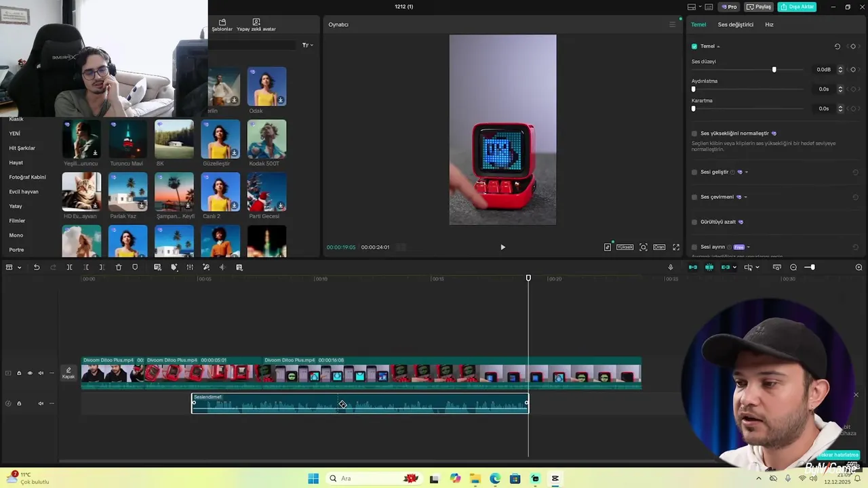Click the Kapak cover button
The width and height of the screenshot is (868, 488).
pyautogui.click(x=68, y=373)
